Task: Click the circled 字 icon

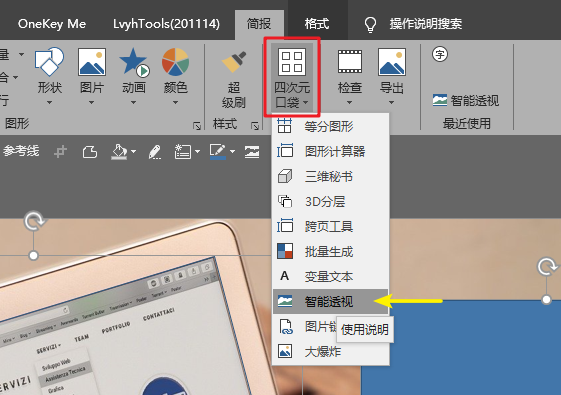Action: 440,54
